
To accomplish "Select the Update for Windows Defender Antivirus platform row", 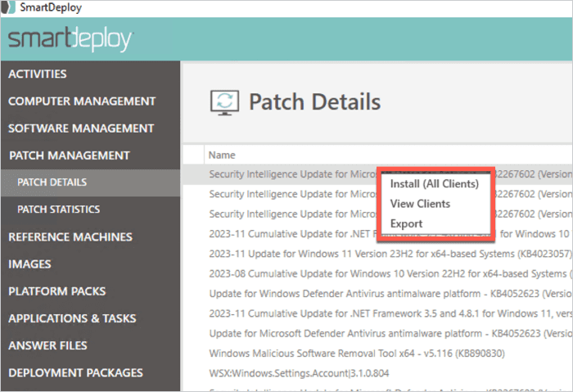I will pyautogui.click(x=378, y=294).
